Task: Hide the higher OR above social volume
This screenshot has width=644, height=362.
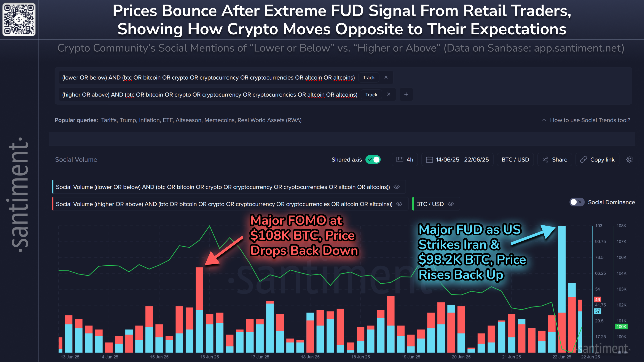Action: click(x=399, y=204)
